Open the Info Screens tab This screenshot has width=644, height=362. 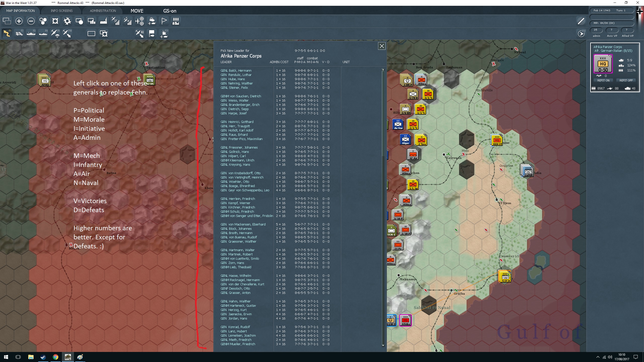click(x=62, y=11)
